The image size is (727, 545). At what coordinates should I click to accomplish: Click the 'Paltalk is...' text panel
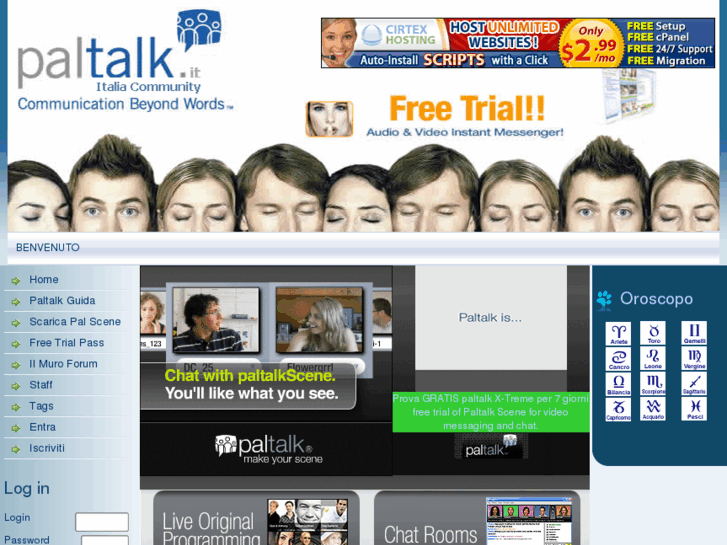coord(491,318)
